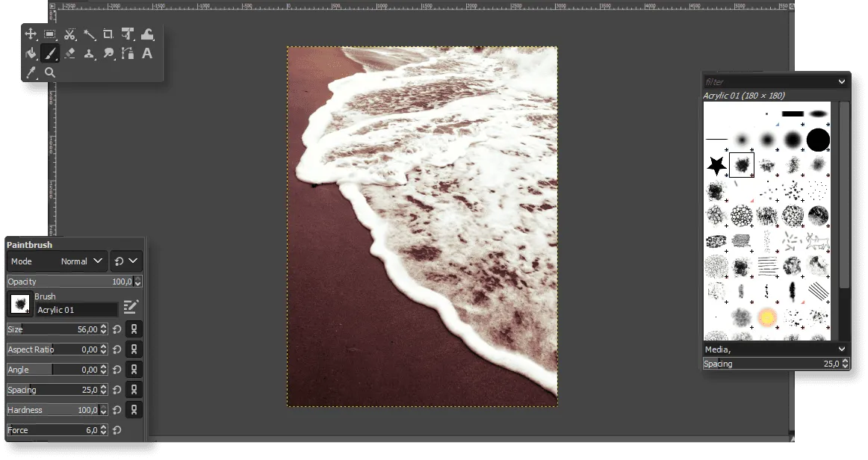Switch to the Eraser tool
This screenshot has width=868, height=460.
69,54
